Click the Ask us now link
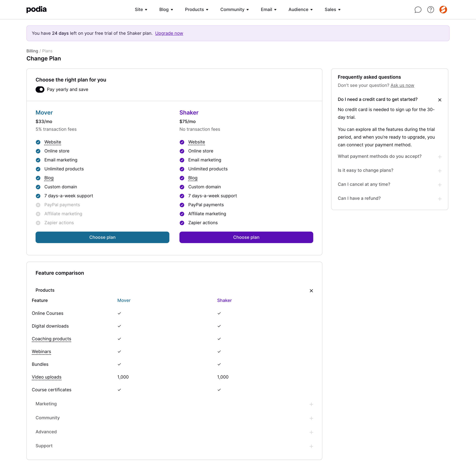Viewport: 476px width, 466px height. (x=402, y=85)
